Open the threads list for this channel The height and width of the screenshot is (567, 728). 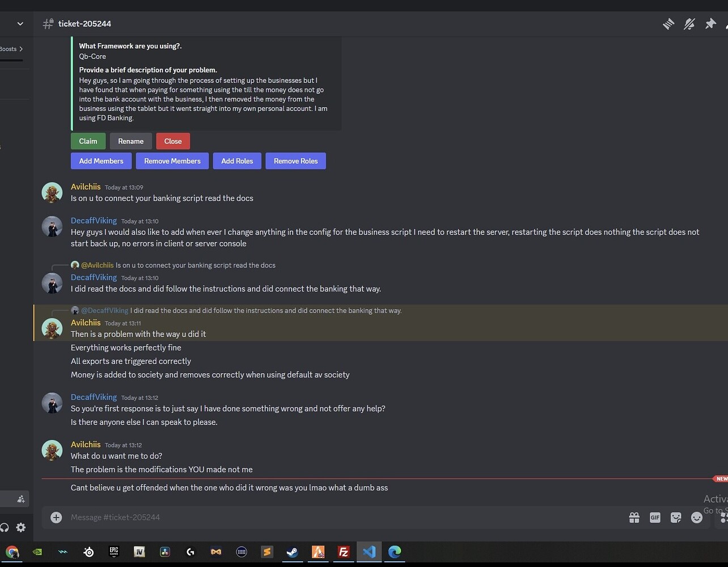(668, 24)
